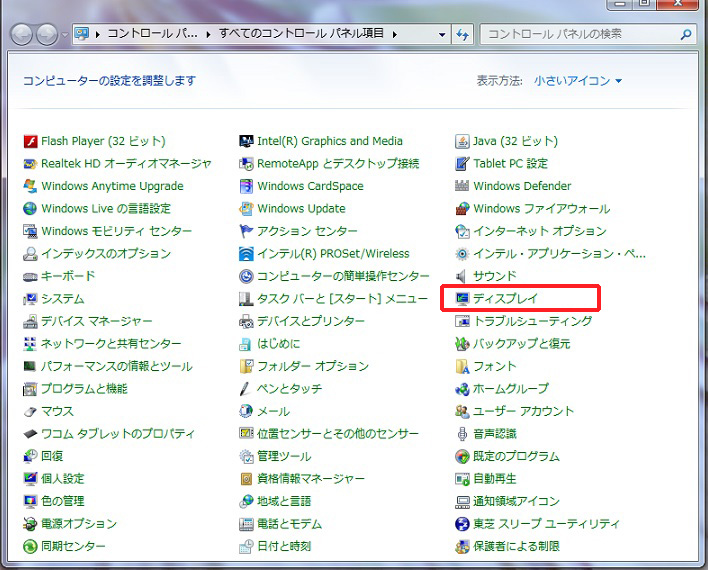
Task: Open バックアップと復元 link
Action: [522, 344]
